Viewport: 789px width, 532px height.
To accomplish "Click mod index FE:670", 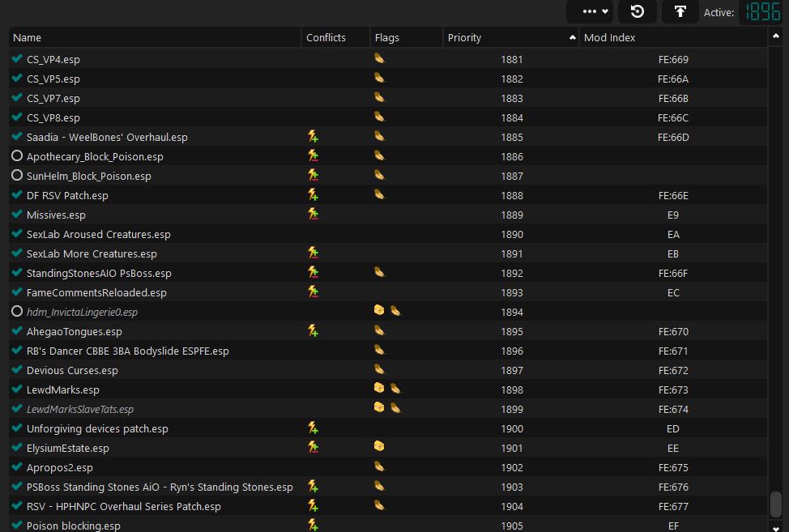I will tap(673, 331).
